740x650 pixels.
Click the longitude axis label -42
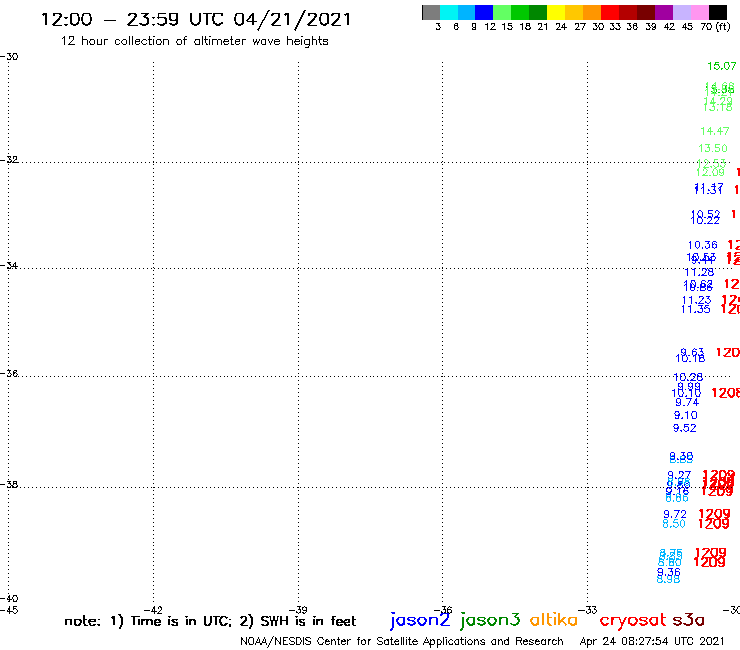[x=153, y=610]
